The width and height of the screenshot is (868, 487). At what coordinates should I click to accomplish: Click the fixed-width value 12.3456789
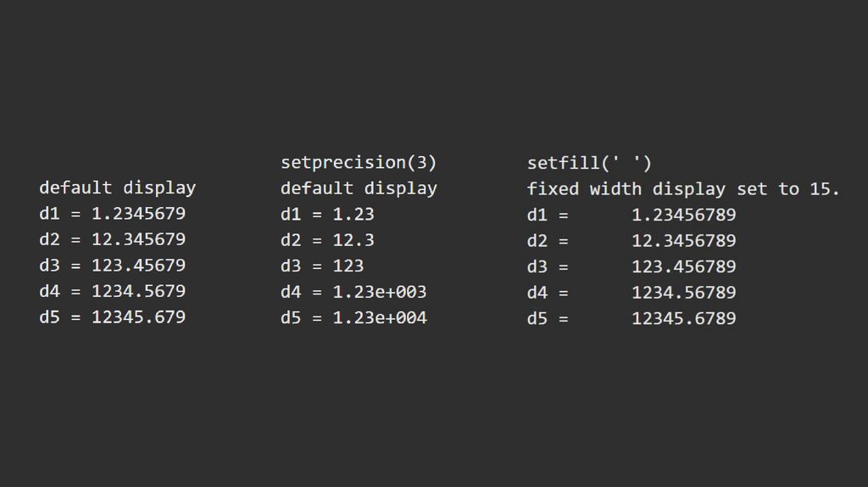click(683, 241)
